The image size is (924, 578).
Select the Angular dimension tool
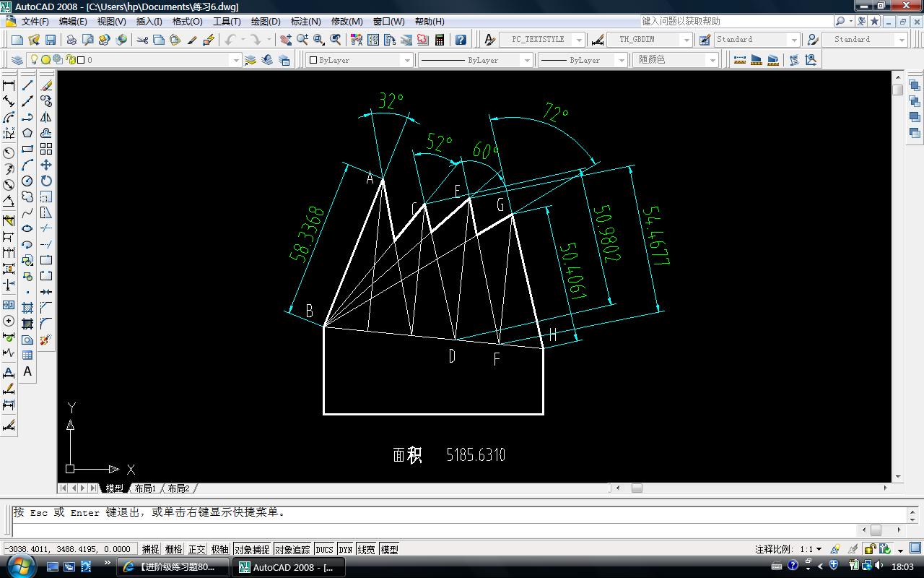click(x=9, y=201)
